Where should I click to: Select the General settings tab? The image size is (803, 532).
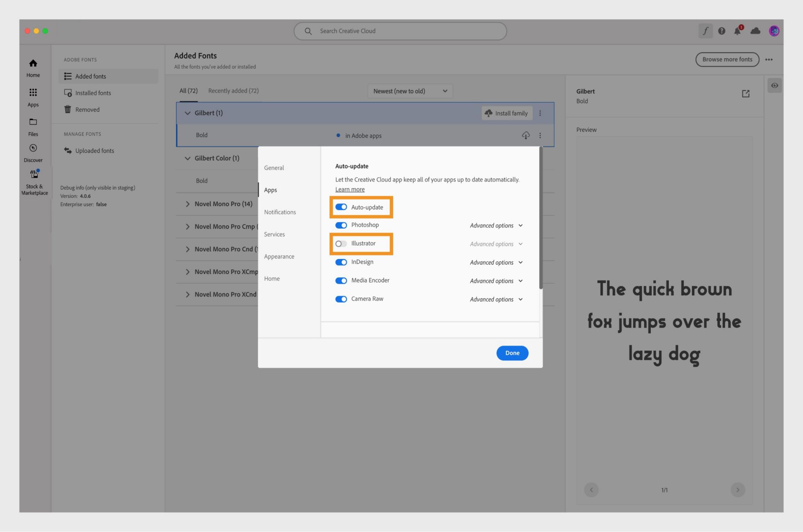[274, 167]
